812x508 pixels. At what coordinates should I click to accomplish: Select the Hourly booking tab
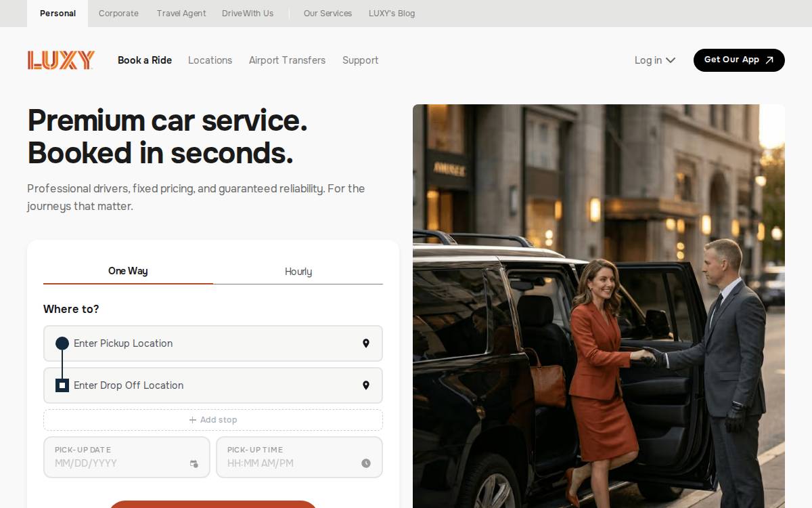click(x=298, y=272)
